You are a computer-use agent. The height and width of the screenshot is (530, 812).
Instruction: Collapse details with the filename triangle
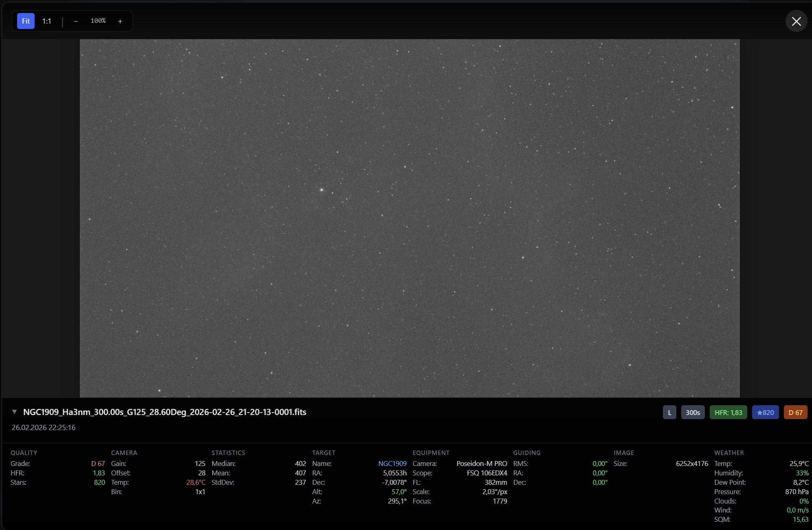14,412
